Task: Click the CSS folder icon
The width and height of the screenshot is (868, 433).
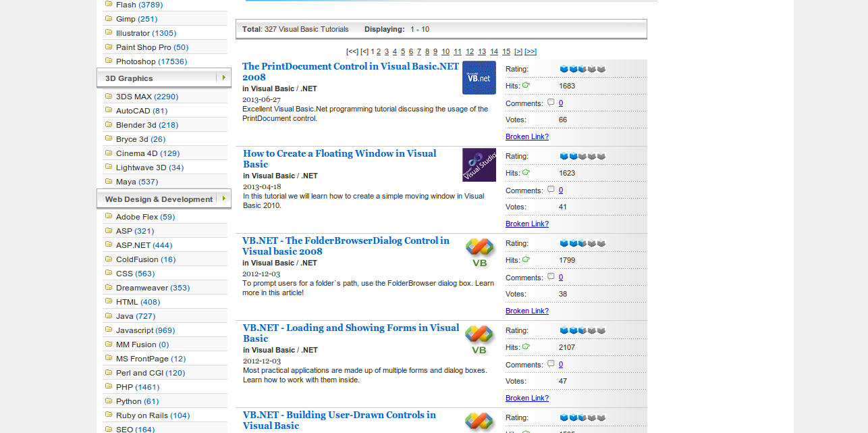Action: pos(109,273)
